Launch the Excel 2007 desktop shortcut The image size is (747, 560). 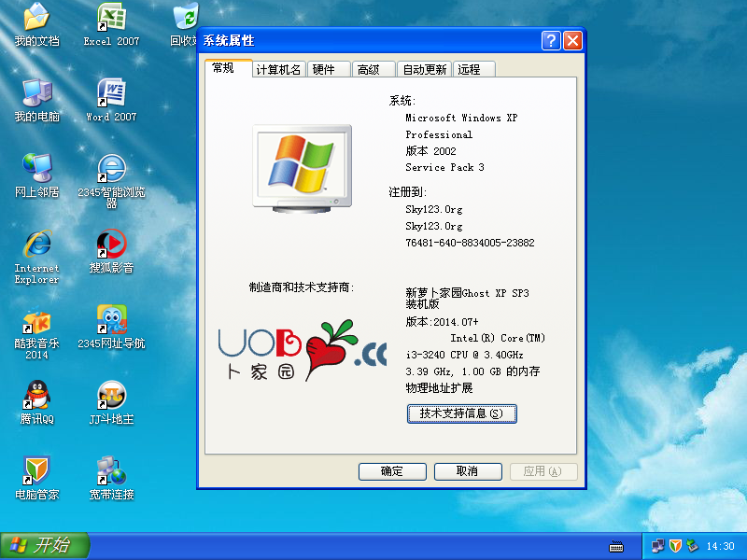click(x=111, y=24)
